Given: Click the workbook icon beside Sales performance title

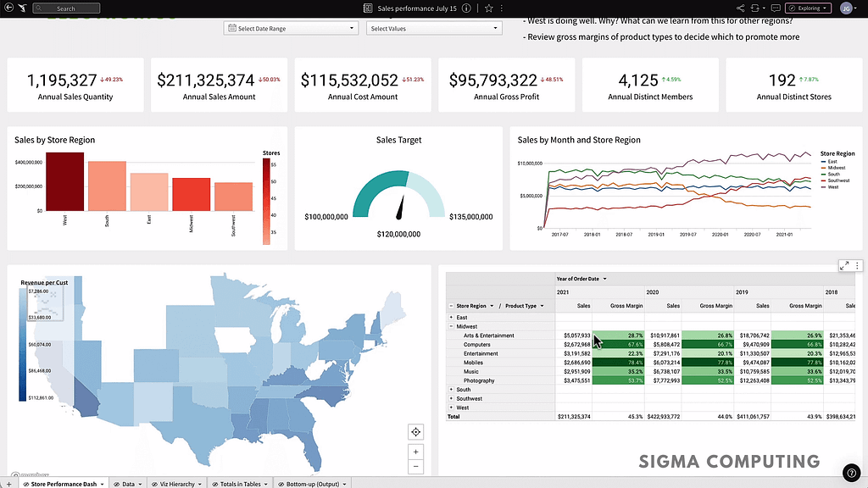Looking at the screenshot, I should click(x=368, y=8).
